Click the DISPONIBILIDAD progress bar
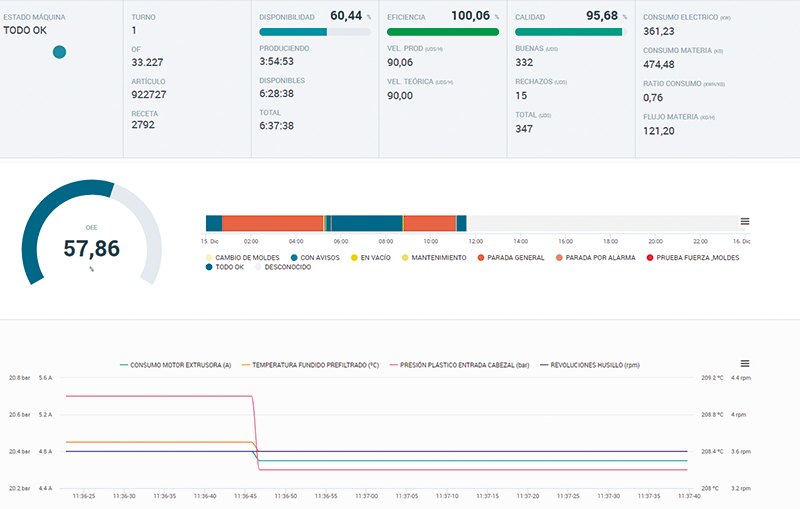 tap(314, 32)
